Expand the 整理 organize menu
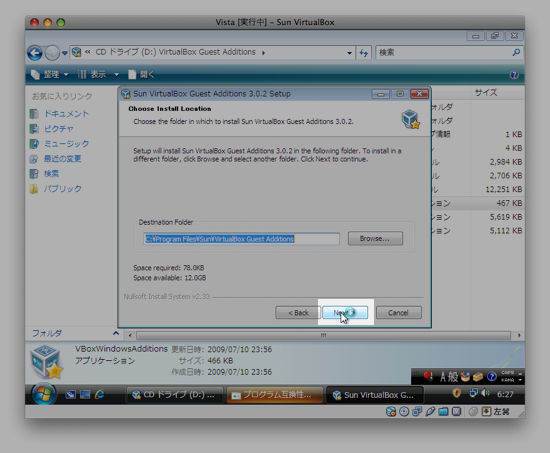This screenshot has width=550, height=453. pyautogui.click(x=49, y=74)
